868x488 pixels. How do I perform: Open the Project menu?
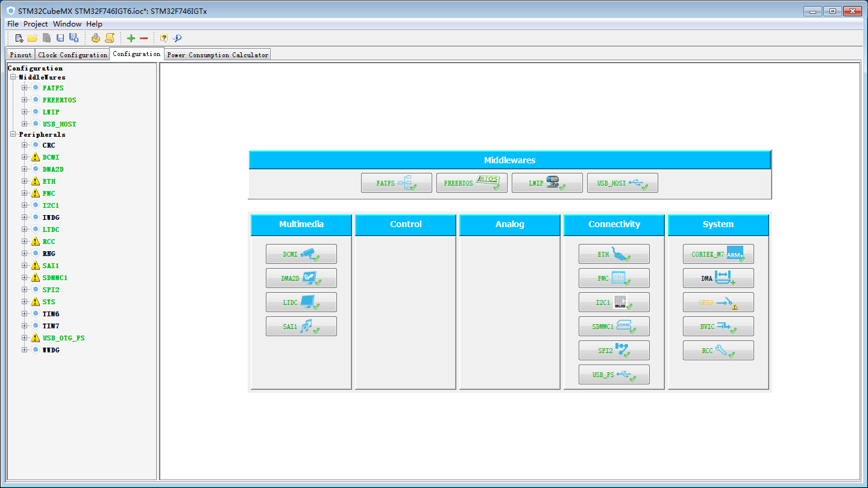36,24
